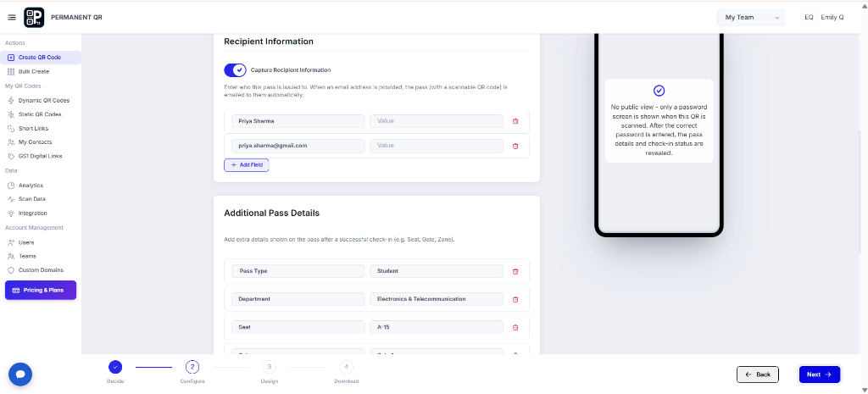Viewport: 868px width, 394px height.
Task: Open My Contacts page
Action: click(35, 142)
